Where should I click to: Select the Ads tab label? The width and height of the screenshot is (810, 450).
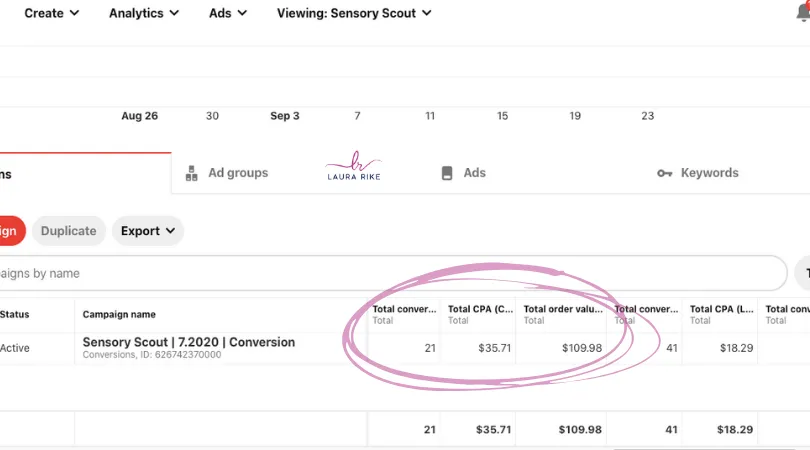click(x=474, y=173)
